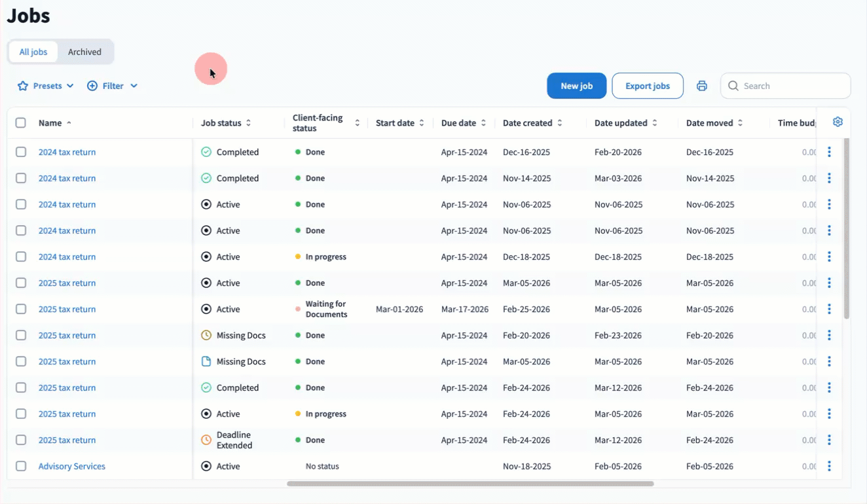Open table column settings gear icon
Screen dimensions: 867x504
point(838,122)
